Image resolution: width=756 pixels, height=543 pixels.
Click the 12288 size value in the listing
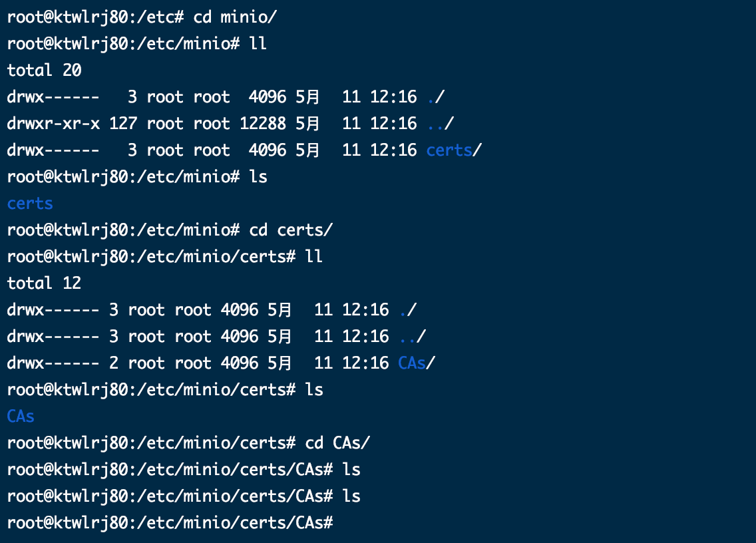pyautogui.click(x=263, y=124)
